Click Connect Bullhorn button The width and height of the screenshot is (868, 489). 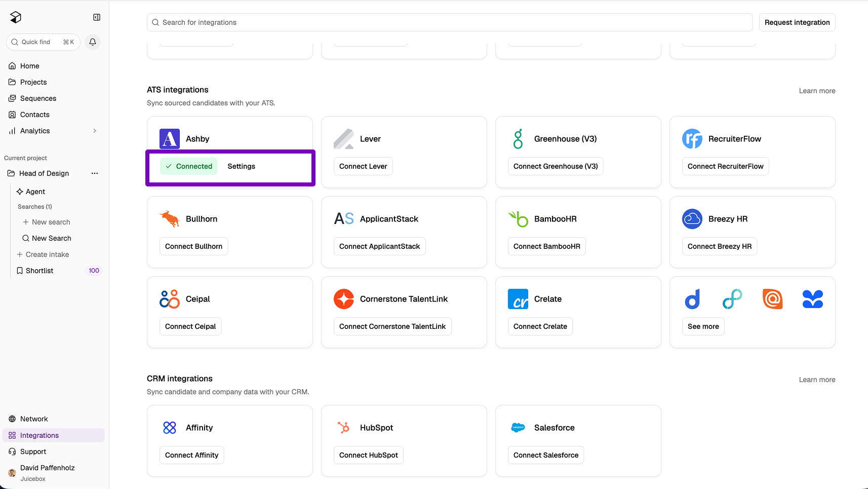[194, 246]
